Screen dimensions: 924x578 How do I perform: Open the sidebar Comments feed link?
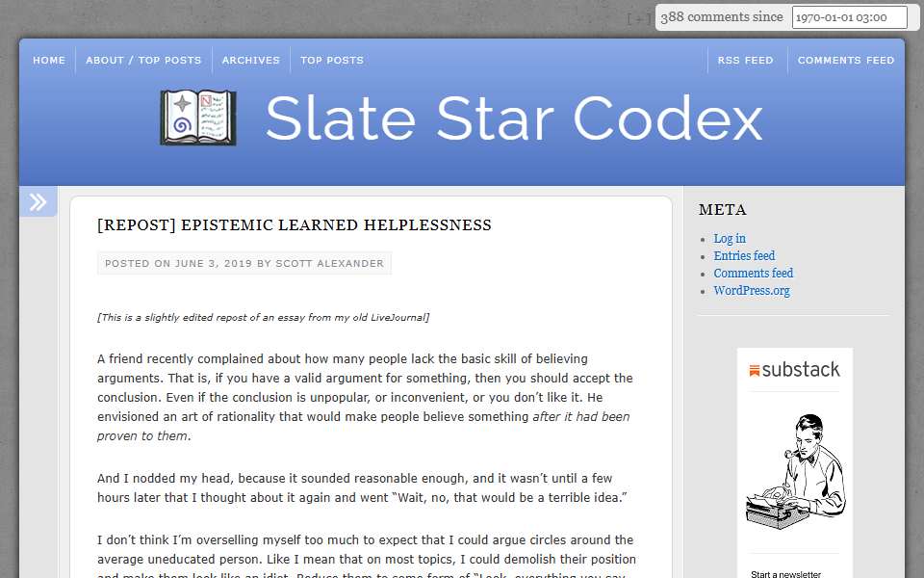coord(753,273)
